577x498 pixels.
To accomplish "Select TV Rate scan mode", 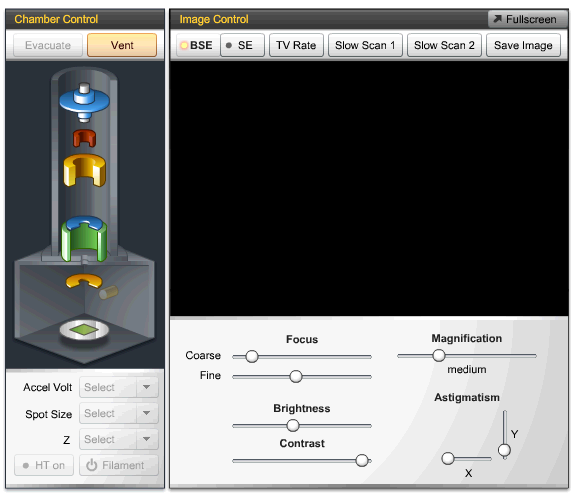I will pyautogui.click(x=296, y=45).
